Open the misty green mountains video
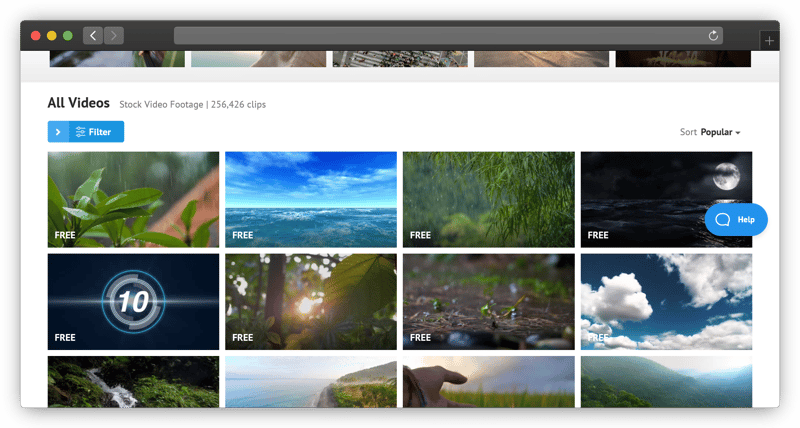The image size is (800, 428). (666, 382)
